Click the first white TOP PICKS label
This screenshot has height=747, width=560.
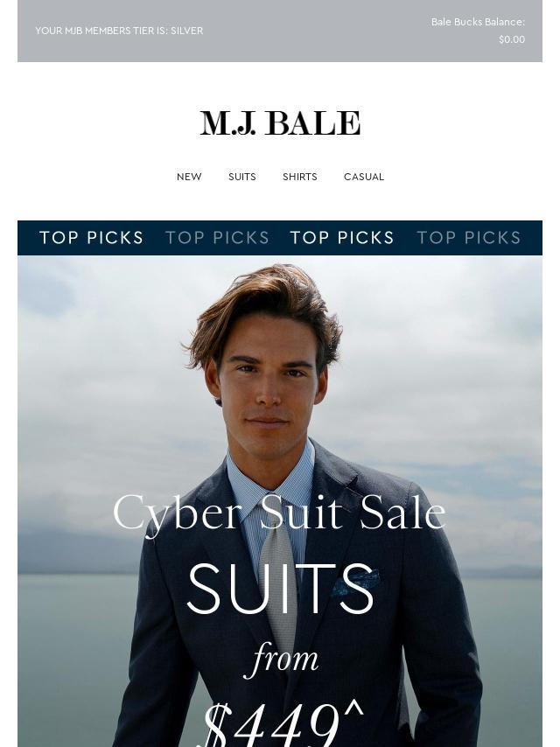click(92, 237)
